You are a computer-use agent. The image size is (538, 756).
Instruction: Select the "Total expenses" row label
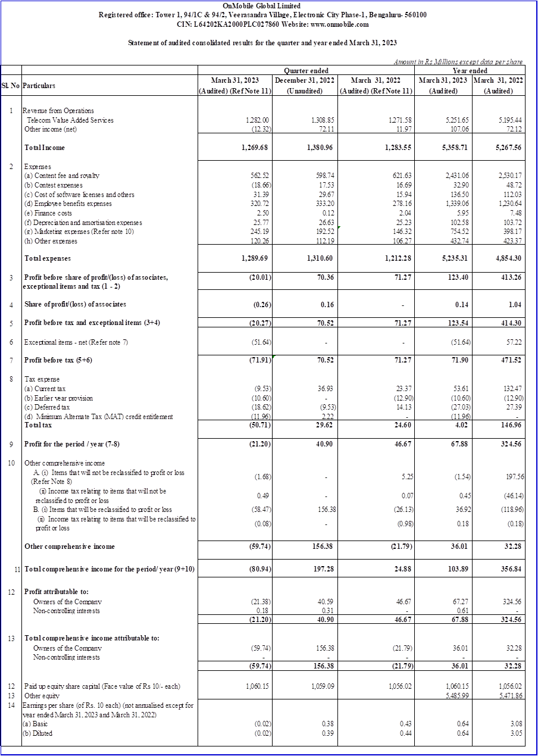click(x=48, y=259)
